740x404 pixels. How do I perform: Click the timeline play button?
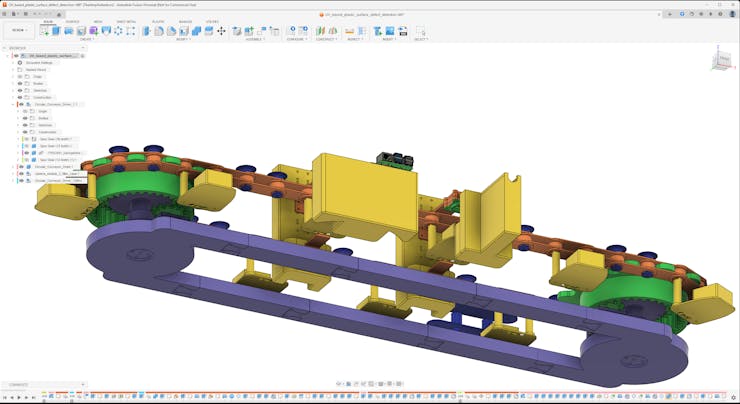[x=20, y=398]
